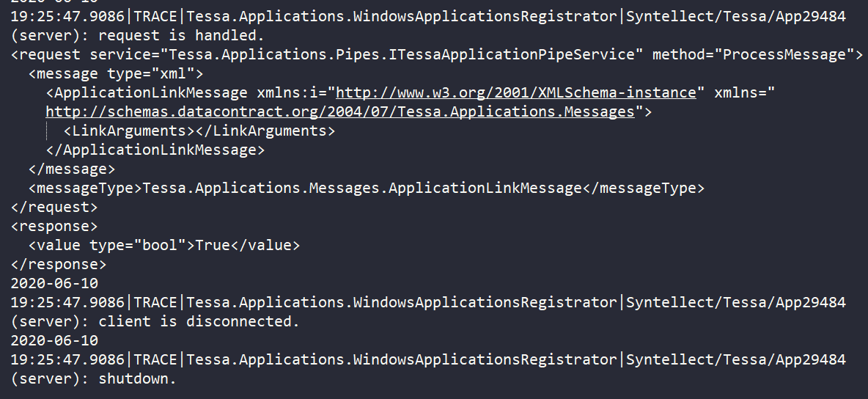868x399 pixels.
Task: Click the opening LinkArguments tag
Action: tap(130, 131)
